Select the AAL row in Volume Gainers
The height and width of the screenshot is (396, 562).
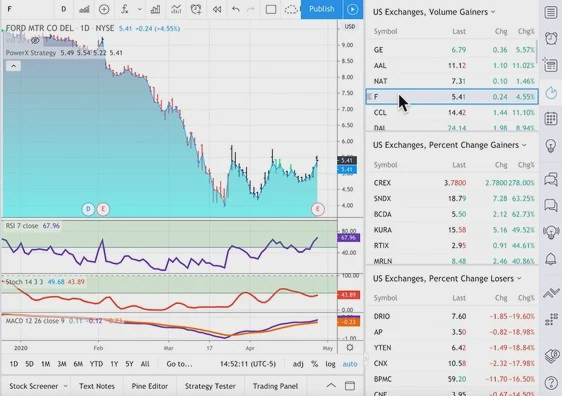click(x=452, y=65)
